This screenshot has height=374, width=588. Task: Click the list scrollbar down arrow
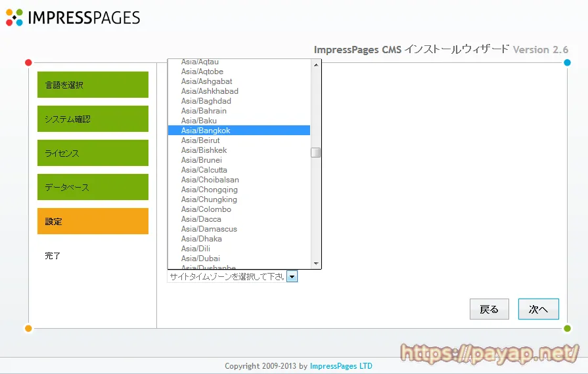click(x=316, y=264)
